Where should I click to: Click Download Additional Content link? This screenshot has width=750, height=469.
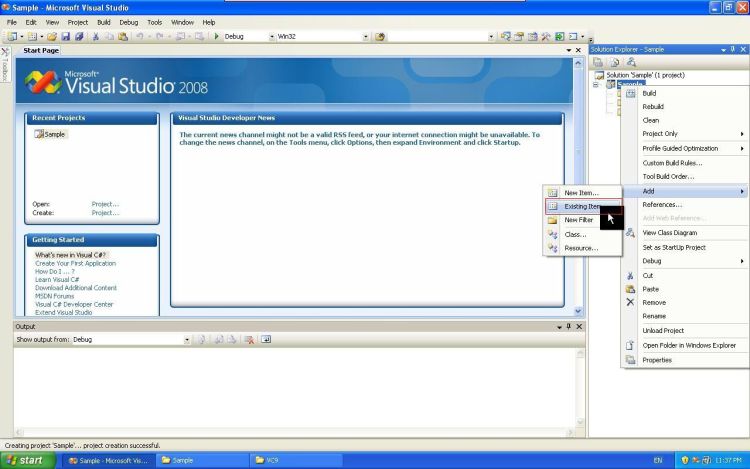pos(76,288)
